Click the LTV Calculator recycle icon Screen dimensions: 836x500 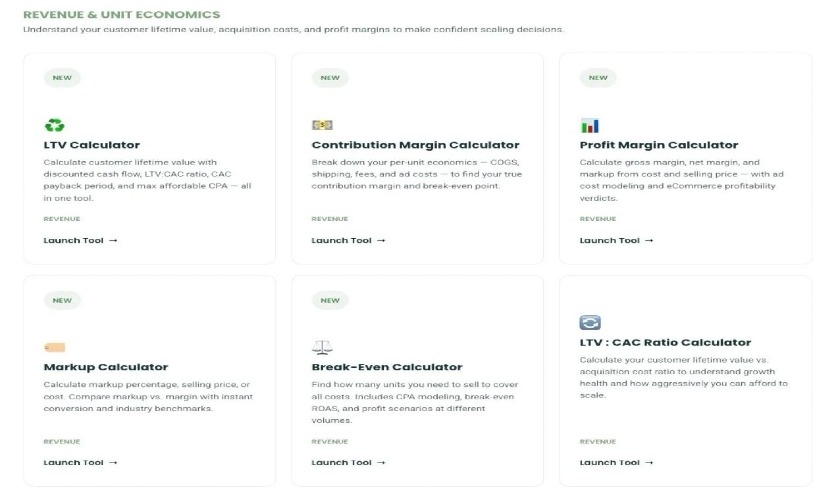[x=54, y=126]
